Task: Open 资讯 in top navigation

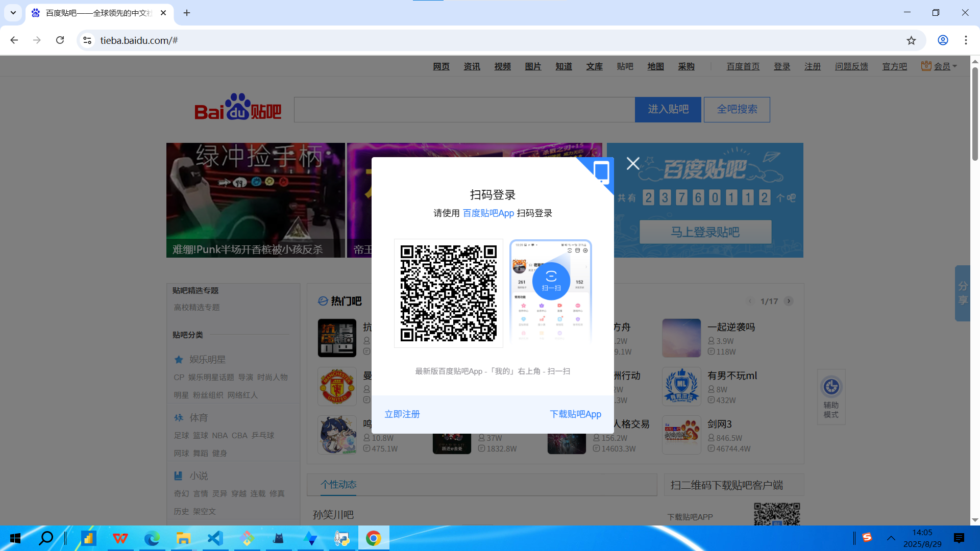Action: pyautogui.click(x=472, y=66)
